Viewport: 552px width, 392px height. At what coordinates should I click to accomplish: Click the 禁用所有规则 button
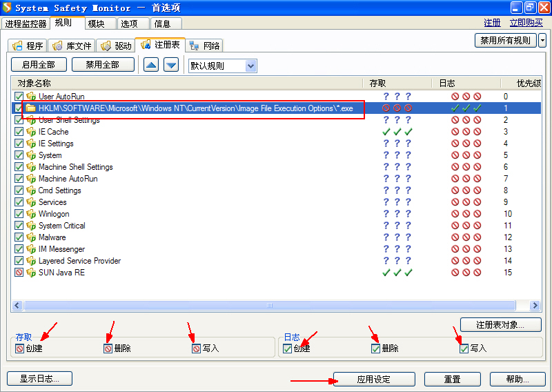tap(506, 41)
